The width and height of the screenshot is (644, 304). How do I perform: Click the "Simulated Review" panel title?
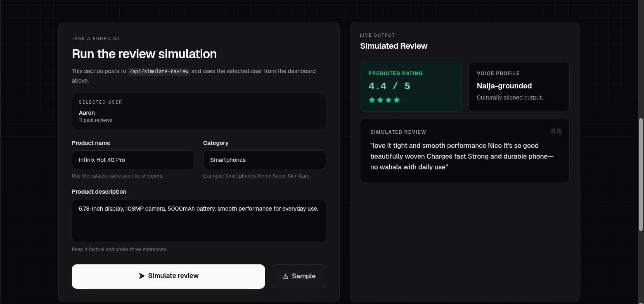tap(393, 46)
